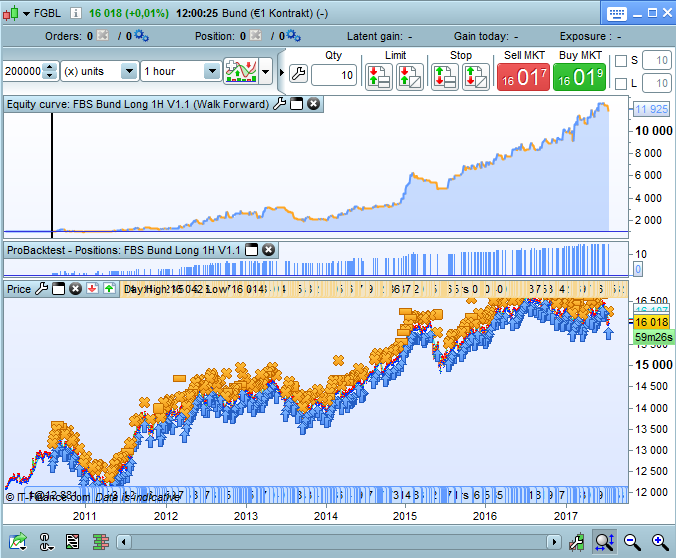Collapse the trading panel with triangle arrow
Viewport: 676px width, 558px height.
coord(282,72)
